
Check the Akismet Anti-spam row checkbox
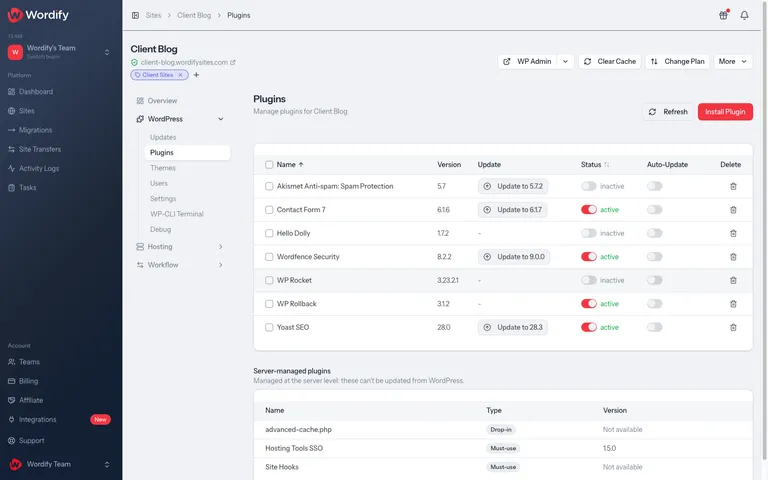coord(269,186)
